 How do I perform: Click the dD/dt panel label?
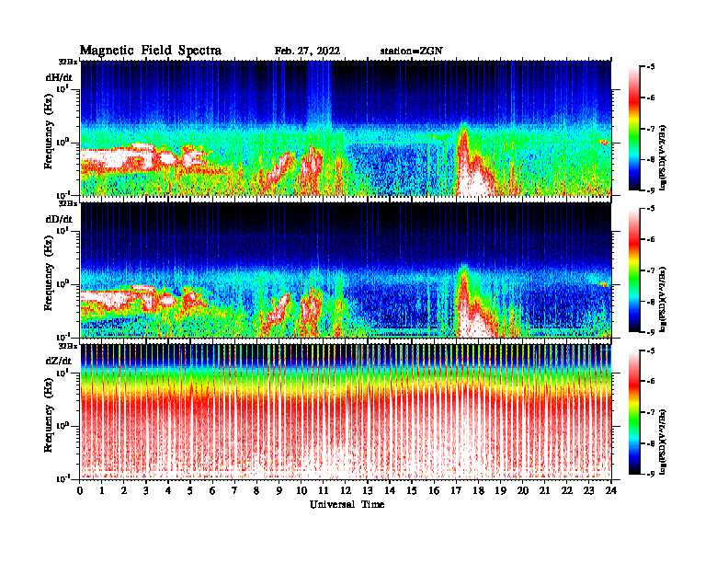point(59,219)
